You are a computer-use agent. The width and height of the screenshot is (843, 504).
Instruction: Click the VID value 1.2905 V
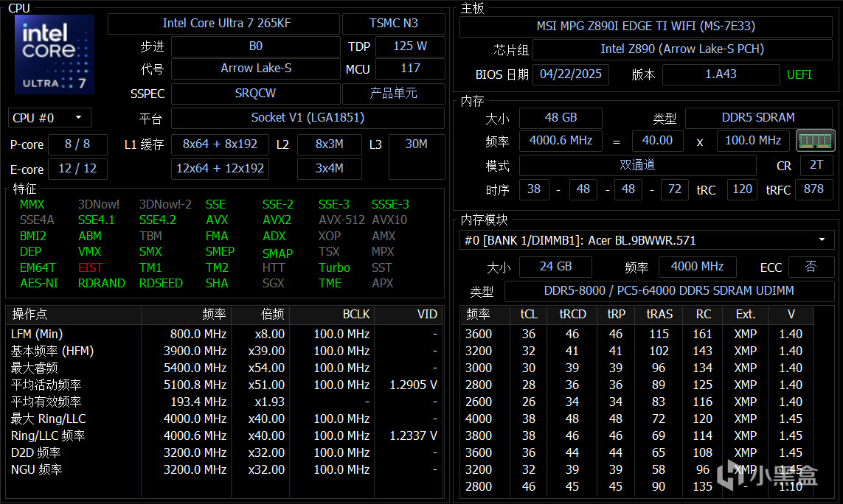click(413, 385)
